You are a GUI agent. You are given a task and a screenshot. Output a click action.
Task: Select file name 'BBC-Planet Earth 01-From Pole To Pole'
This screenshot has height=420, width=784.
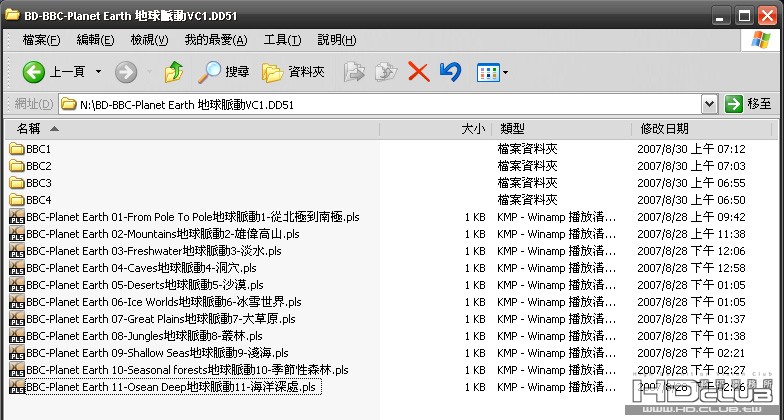tap(193, 217)
